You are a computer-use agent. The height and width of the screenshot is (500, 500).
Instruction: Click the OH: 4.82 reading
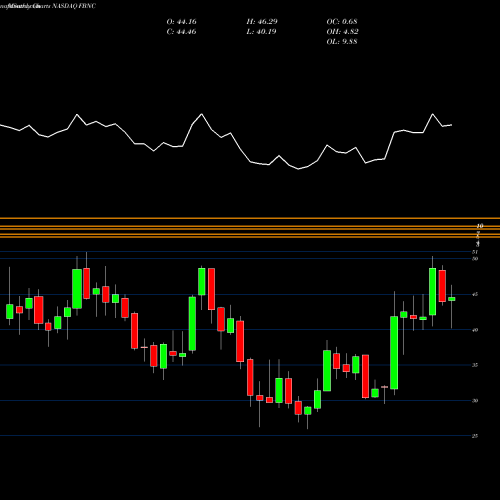point(342,32)
